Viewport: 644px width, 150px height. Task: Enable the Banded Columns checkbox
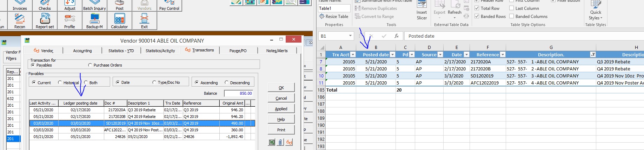(x=512, y=16)
